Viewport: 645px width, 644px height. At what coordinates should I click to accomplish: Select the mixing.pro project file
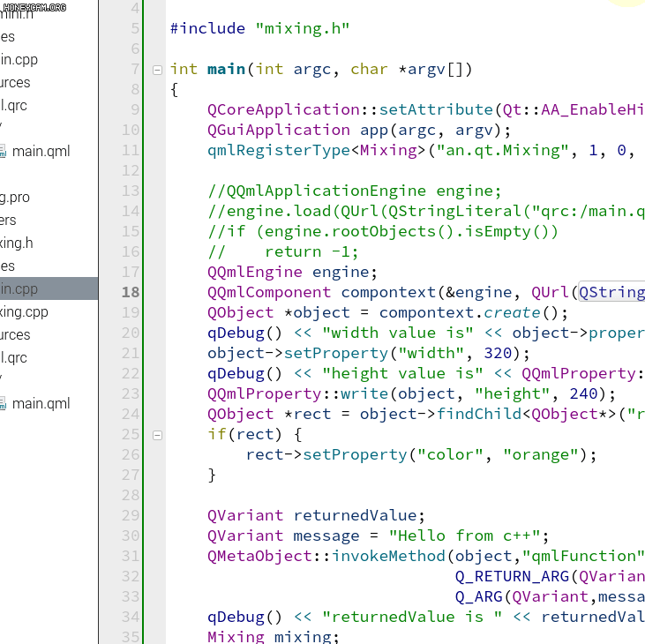[x=15, y=197]
